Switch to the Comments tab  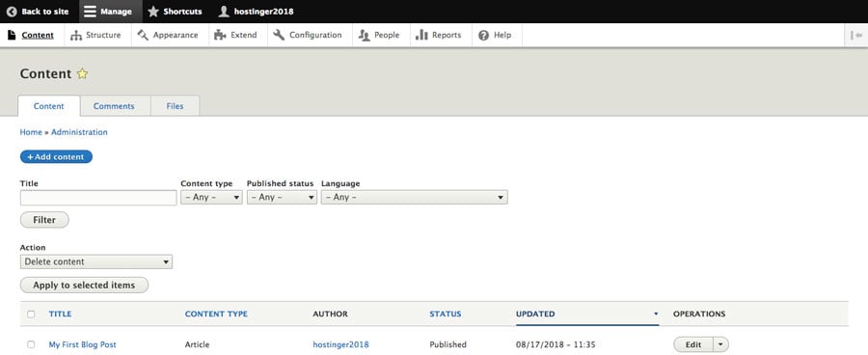coord(114,106)
